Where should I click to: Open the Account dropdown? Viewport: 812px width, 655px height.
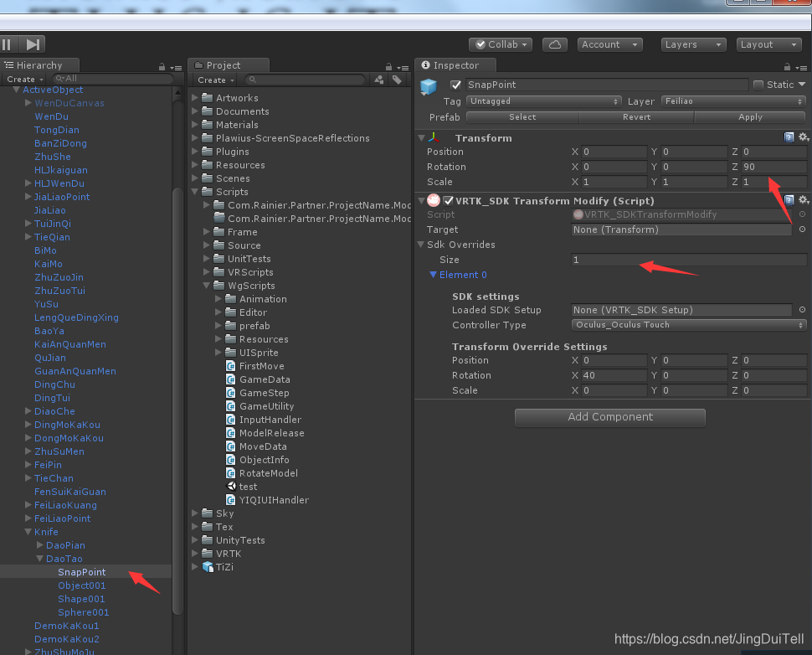click(x=609, y=44)
